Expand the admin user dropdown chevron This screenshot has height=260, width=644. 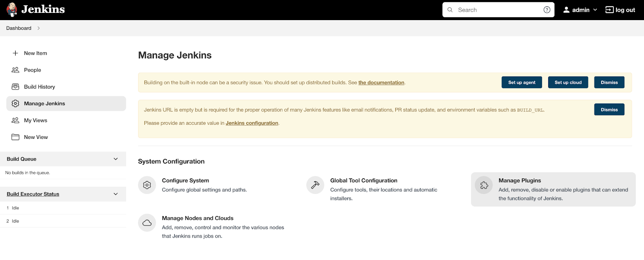(x=595, y=10)
